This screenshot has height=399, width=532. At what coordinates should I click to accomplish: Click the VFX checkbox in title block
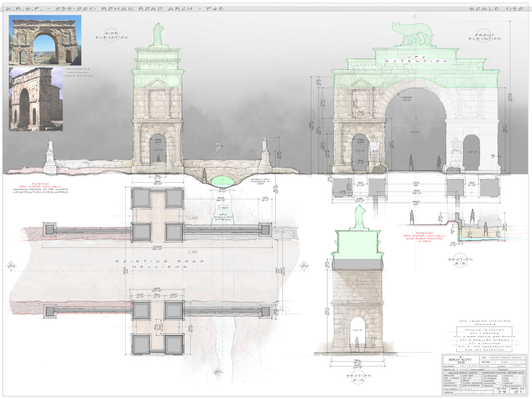[525, 381]
